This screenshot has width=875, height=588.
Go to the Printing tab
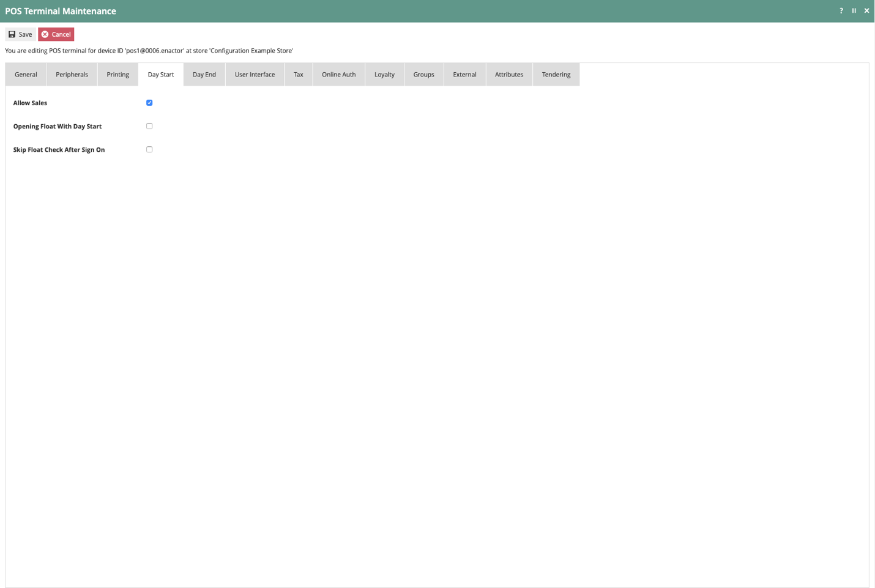click(x=118, y=75)
